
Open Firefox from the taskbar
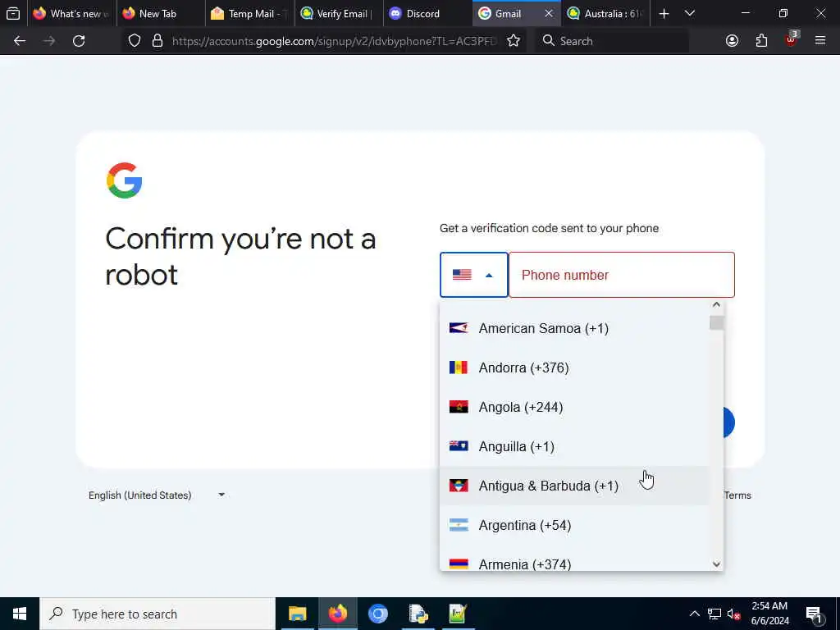pyautogui.click(x=337, y=614)
